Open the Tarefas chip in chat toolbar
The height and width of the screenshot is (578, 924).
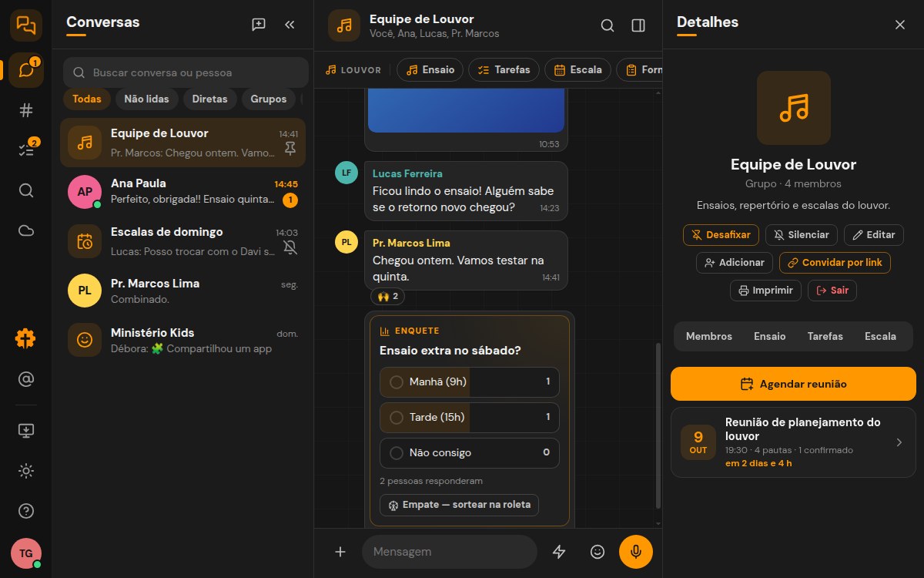click(504, 69)
